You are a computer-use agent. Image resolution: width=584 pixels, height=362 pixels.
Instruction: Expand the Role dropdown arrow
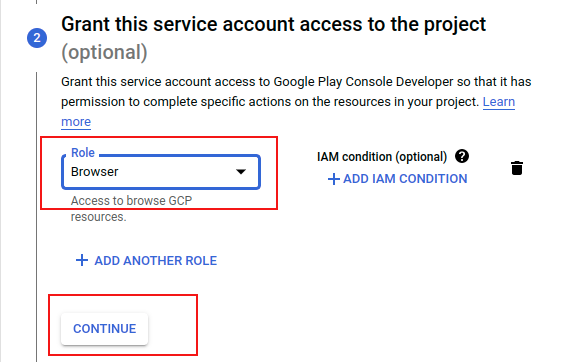(x=241, y=172)
